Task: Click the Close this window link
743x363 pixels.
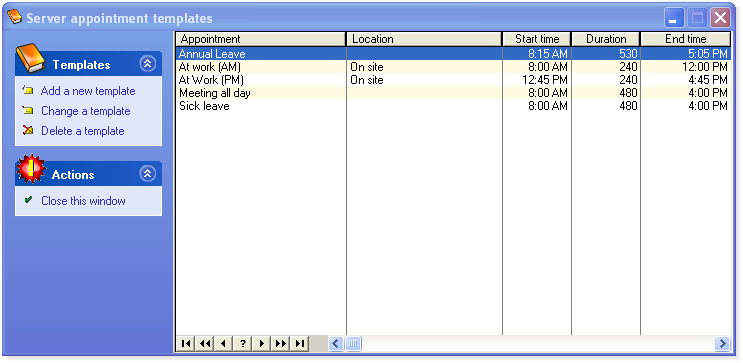Action: coord(83,200)
